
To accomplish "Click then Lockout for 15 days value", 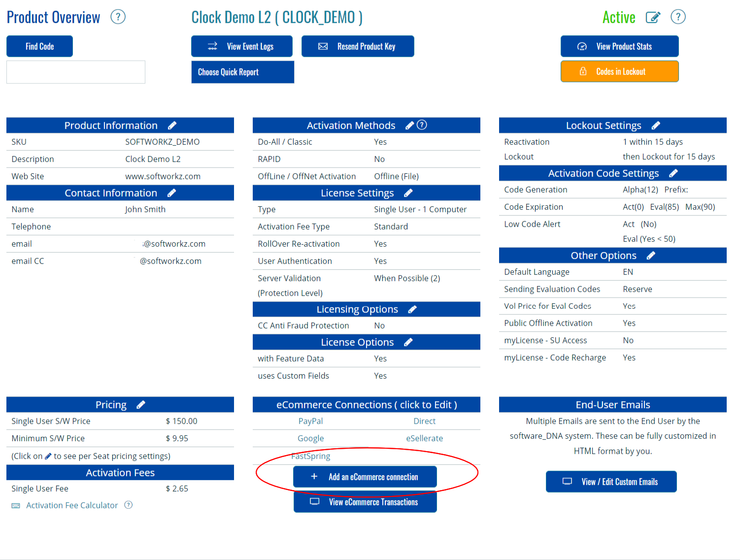I will click(669, 157).
